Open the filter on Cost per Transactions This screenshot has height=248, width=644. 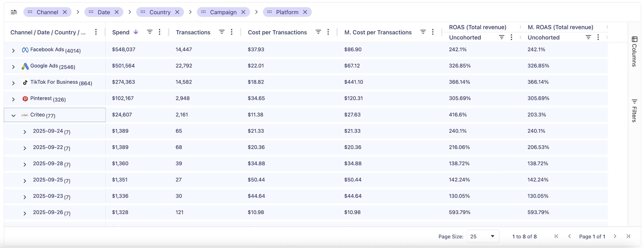tap(318, 32)
